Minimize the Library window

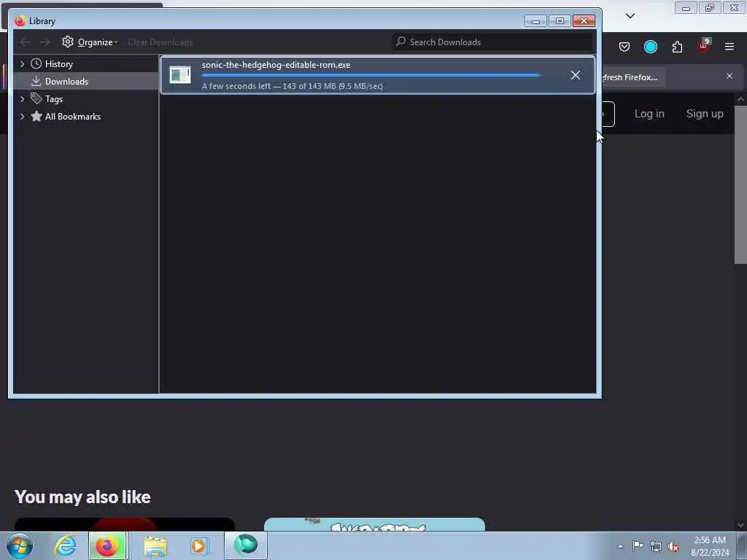[535, 21]
